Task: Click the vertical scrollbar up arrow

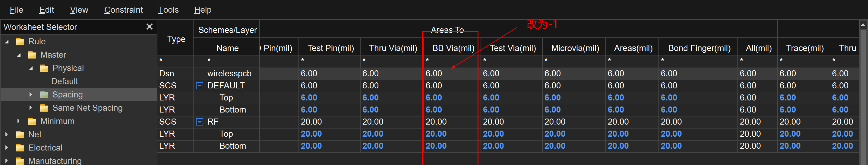Action: (863, 25)
